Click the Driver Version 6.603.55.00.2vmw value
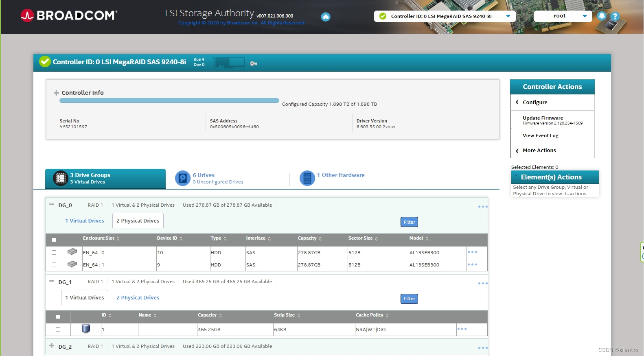 point(376,127)
